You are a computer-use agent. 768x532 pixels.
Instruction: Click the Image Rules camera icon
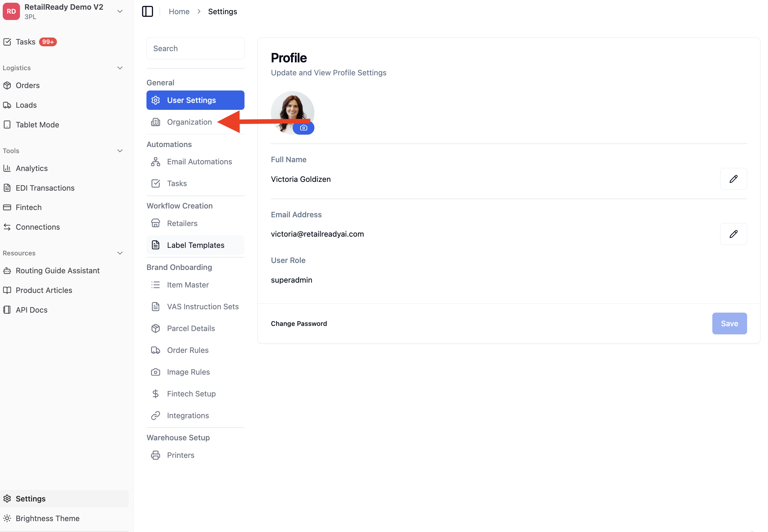tap(156, 372)
